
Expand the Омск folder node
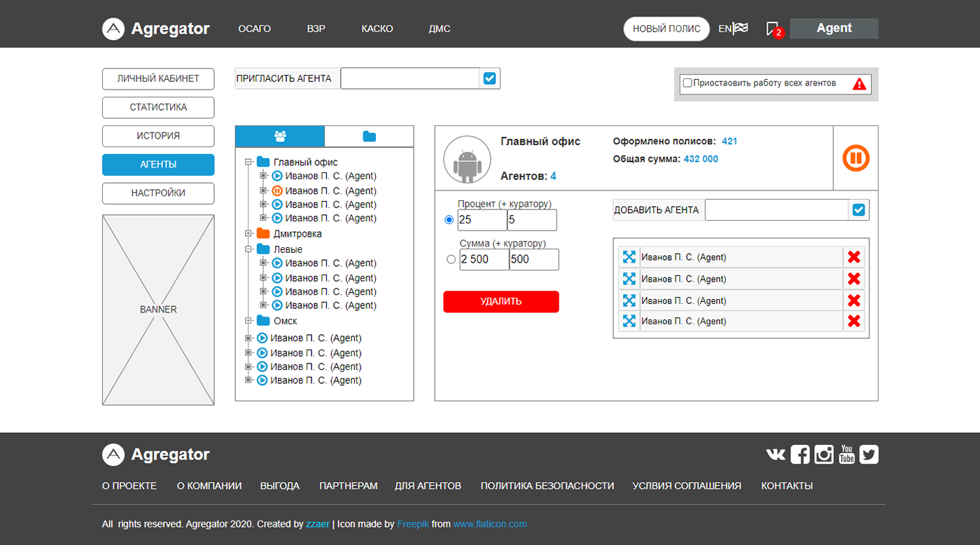point(248,321)
